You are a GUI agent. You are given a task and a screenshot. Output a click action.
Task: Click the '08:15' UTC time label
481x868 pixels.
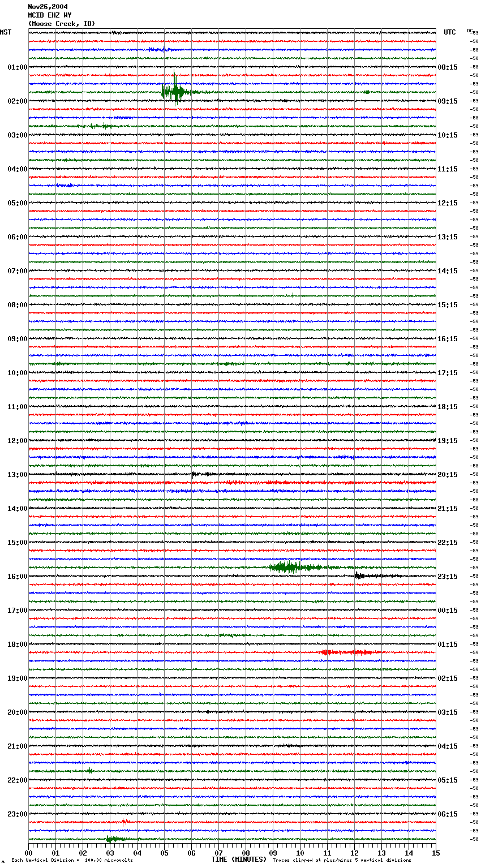click(448, 67)
